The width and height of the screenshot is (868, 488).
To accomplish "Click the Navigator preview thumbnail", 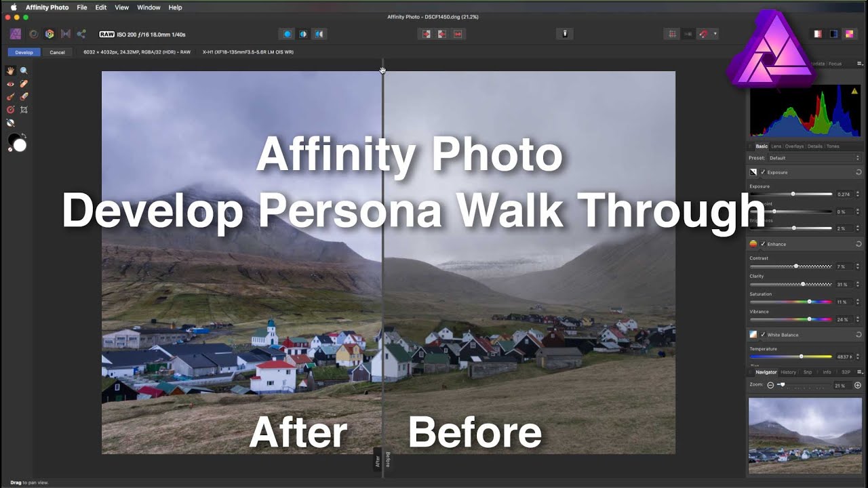I will (805, 435).
